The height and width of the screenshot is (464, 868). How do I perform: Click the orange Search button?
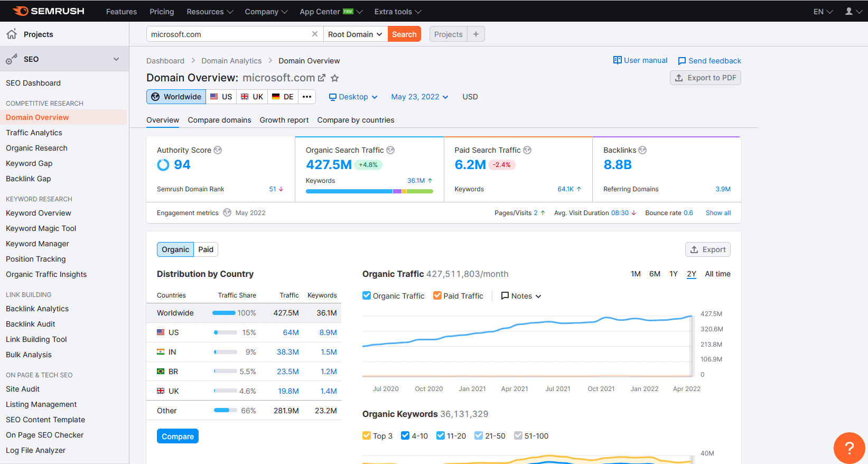(x=404, y=34)
